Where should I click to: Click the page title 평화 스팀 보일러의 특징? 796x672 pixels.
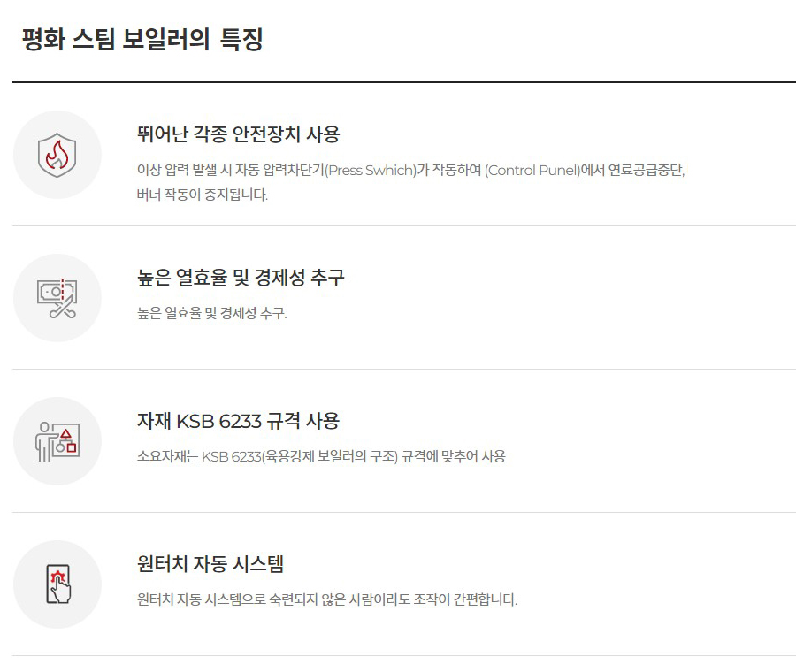(142, 40)
